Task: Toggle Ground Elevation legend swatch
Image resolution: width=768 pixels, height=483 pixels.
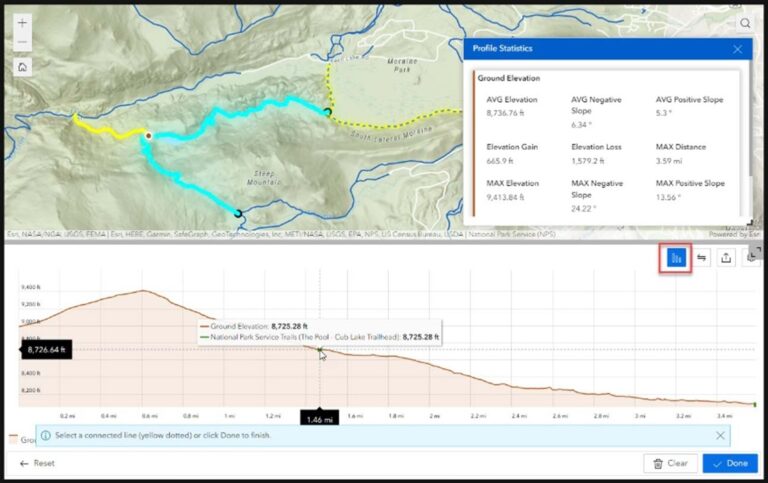Action: point(12,438)
